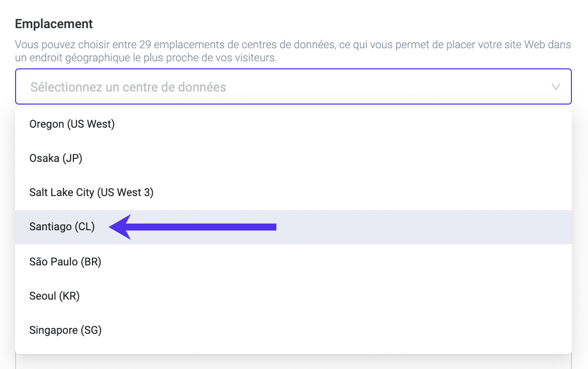Screen dimensions: 588x369
Task: Click the '(CL)' country code in highlighted row
Action: tap(84, 227)
